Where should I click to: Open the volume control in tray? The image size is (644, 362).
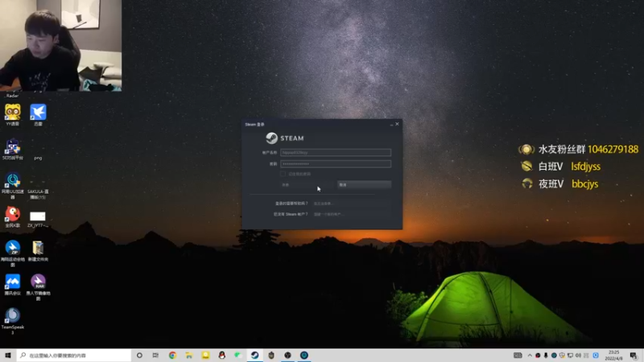(x=578, y=356)
